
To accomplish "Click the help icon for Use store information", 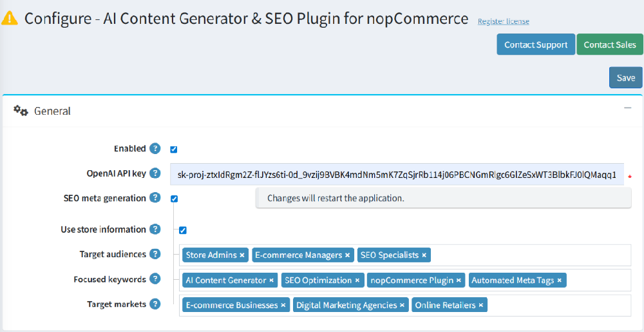I will [x=155, y=229].
